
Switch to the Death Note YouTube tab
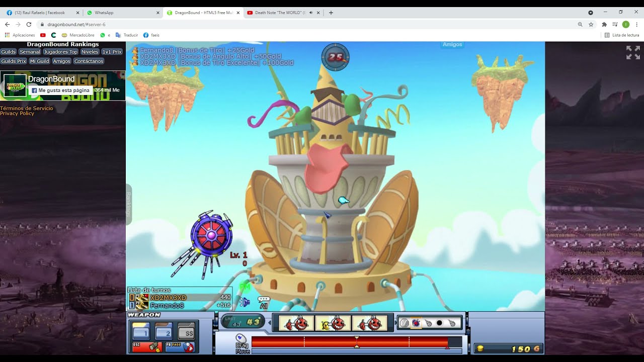click(x=283, y=13)
